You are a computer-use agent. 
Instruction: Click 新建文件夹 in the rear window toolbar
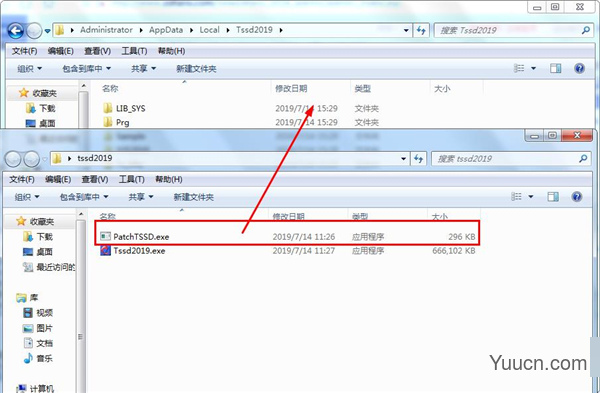click(x=196, y=68)
